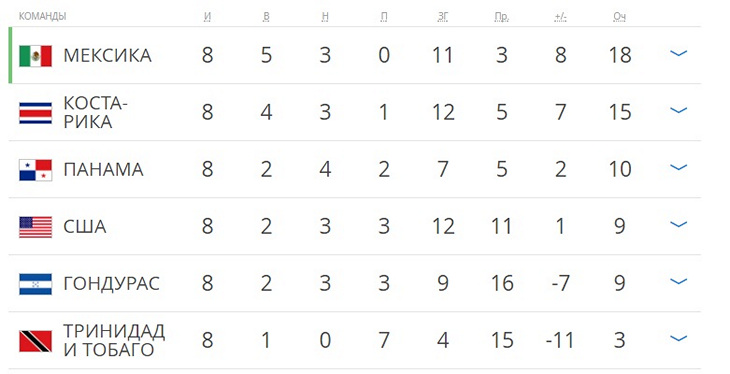Click the Panama flag icon

click(35, 170)
